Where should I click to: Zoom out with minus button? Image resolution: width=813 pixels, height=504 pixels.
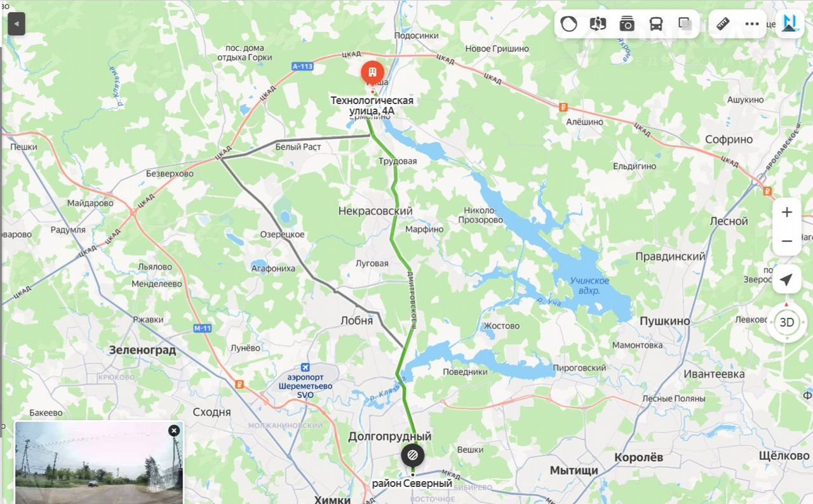coord(787,241)
